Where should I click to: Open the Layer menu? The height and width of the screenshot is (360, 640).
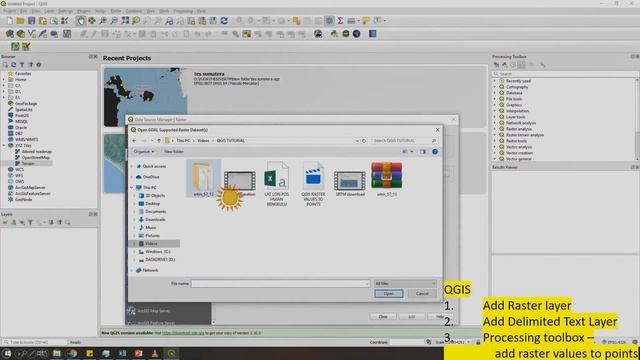click(x=49, y=11)
